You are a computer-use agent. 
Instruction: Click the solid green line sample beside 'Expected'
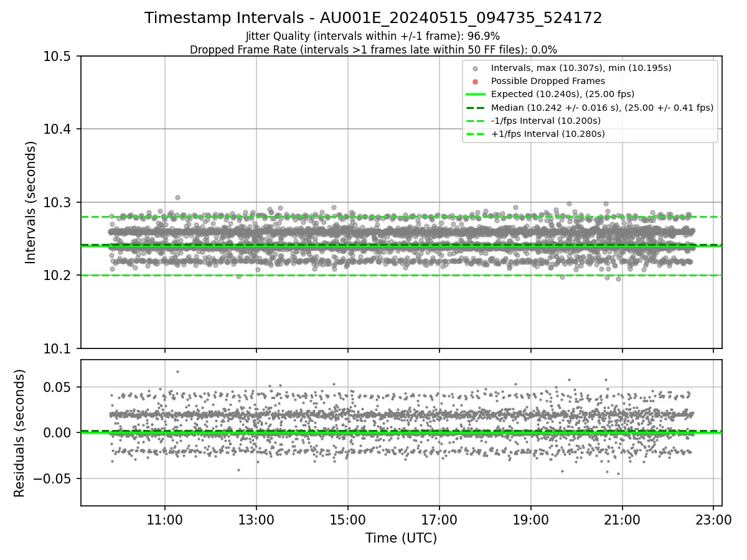pos(475,95)
